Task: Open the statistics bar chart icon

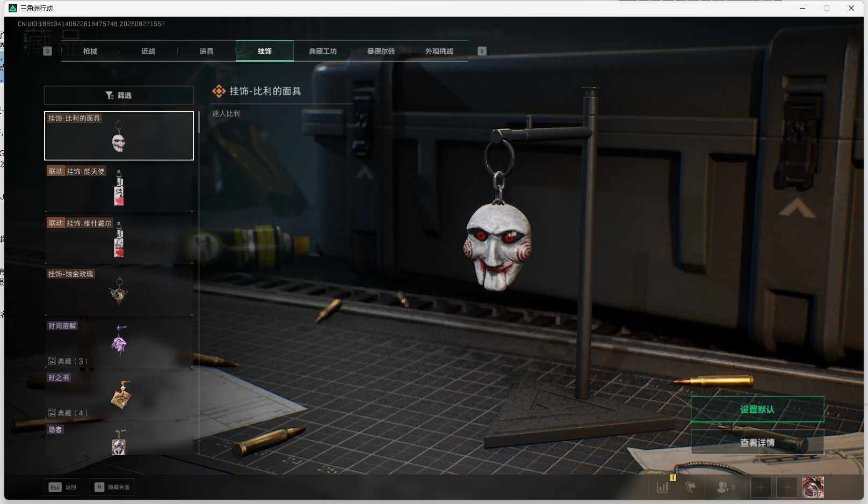Action: (663, 487)
